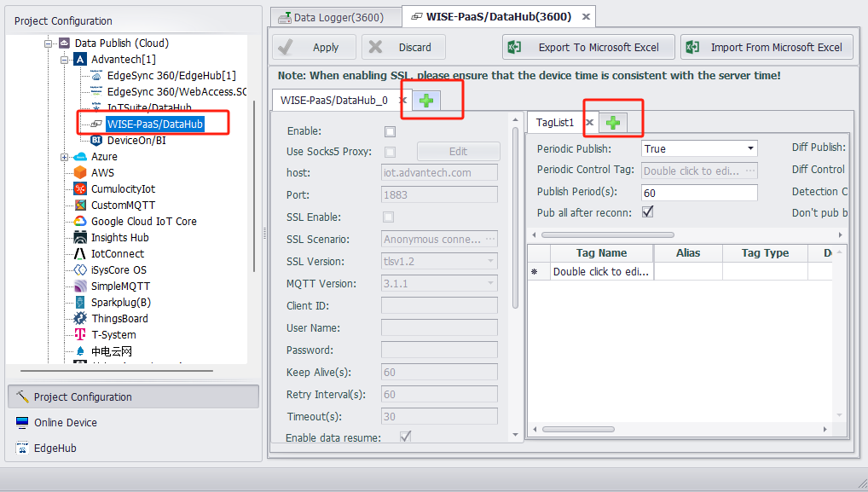Open Google Cloud IoT Core node
This screenshot has width=868, height=492.
(x=143, y=222)
